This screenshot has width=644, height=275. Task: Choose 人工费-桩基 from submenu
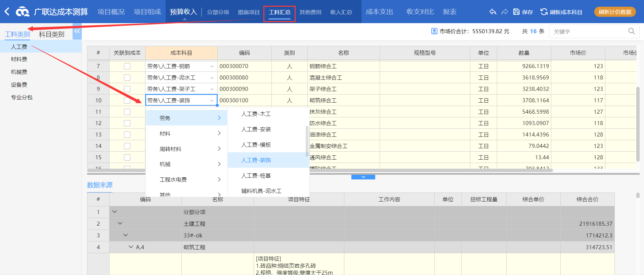click(x=268, y=176)
